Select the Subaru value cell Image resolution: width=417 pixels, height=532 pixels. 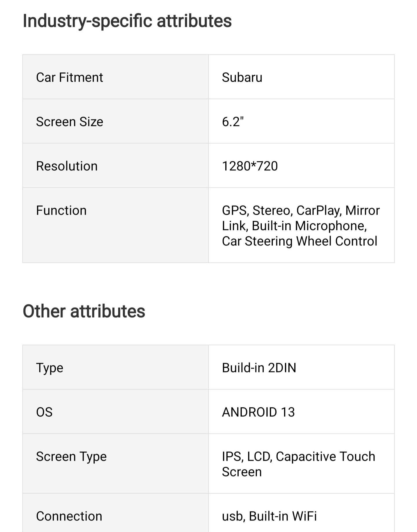pyautogui.click(x=301, y=77)
